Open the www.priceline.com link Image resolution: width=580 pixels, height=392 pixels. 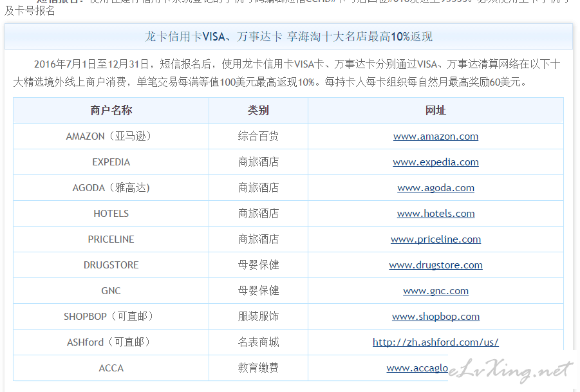[435, 239]
